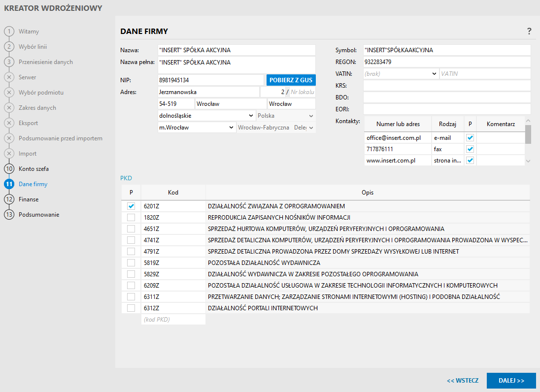Click the contacts scrollbar down arrow
Screen dimensions: 540x392
pyautogui.click(x=528, y=161)
